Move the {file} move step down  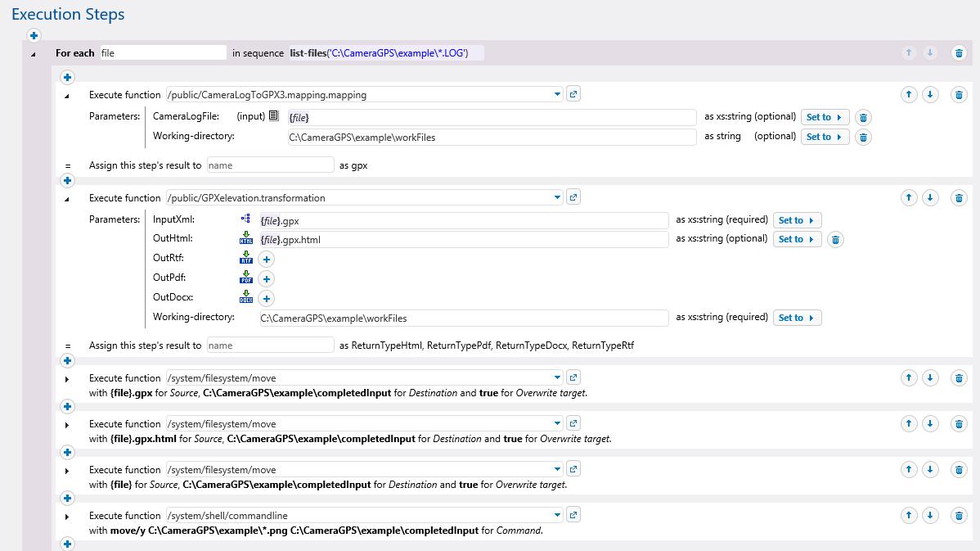click(930, 470)
